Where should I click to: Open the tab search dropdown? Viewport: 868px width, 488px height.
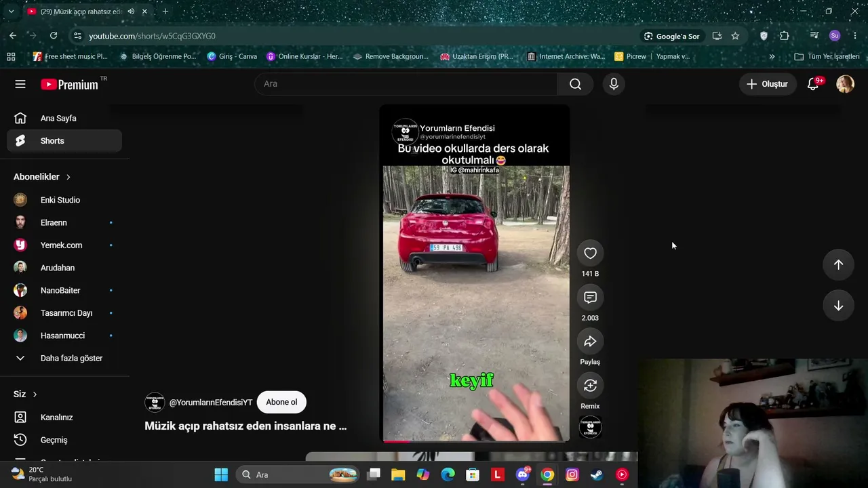coord(11,12)
